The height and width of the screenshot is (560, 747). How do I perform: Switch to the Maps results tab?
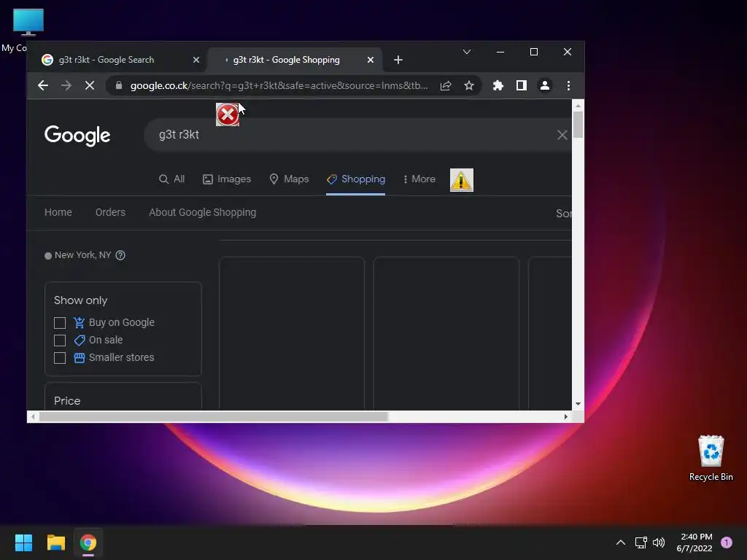coord(289,179)
